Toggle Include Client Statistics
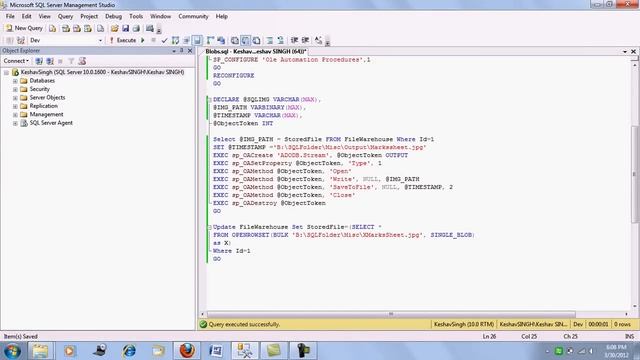This screenshot has width=640, height=360. coord(221,40)
